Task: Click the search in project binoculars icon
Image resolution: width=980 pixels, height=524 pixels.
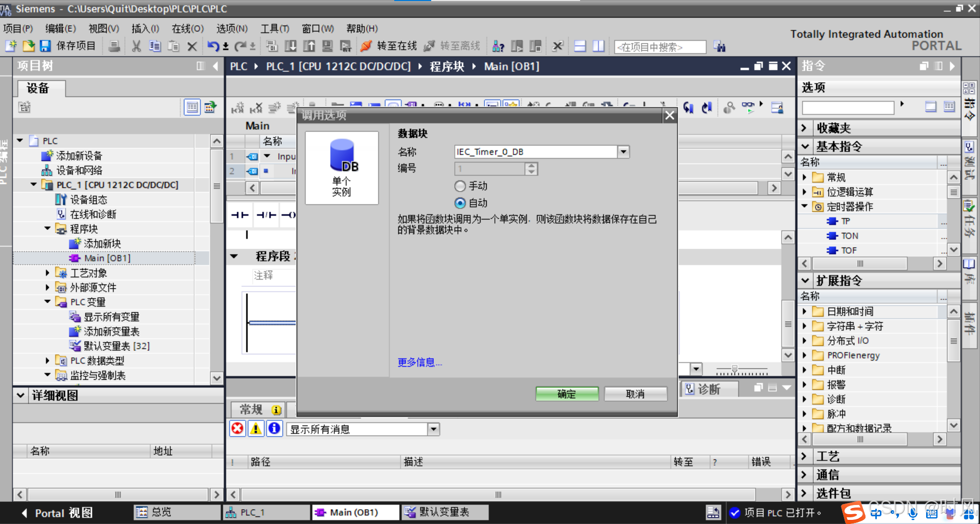Action: (719, 47)
